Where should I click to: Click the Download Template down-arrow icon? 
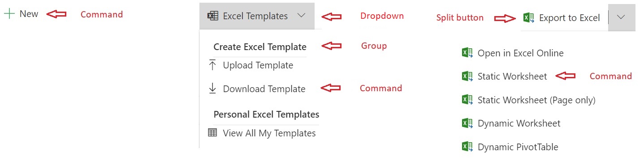pyautogui.click(x=212, y=89)
